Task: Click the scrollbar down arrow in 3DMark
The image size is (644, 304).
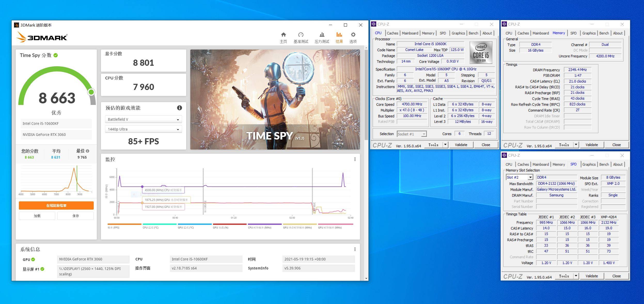Action: click(x=366, y=278)
